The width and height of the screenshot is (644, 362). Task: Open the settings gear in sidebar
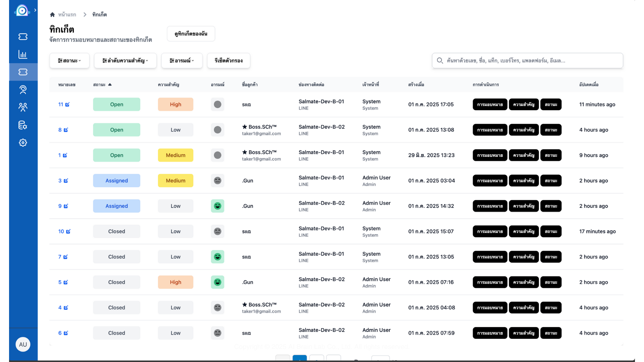point(23,143)
